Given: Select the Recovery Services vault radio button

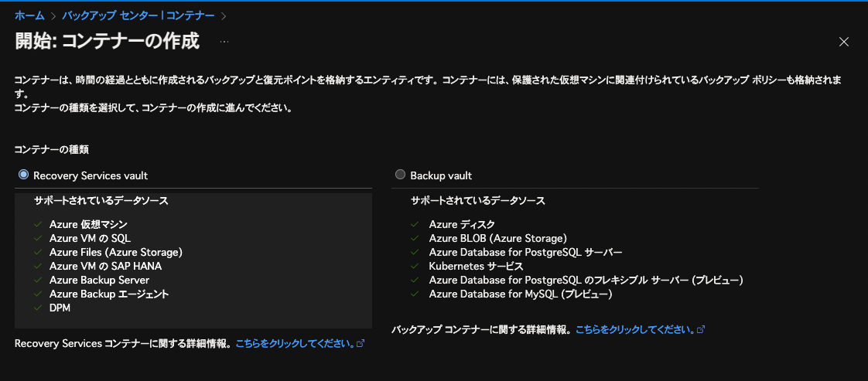Looking at the screenshot, I should coord(23,175).
